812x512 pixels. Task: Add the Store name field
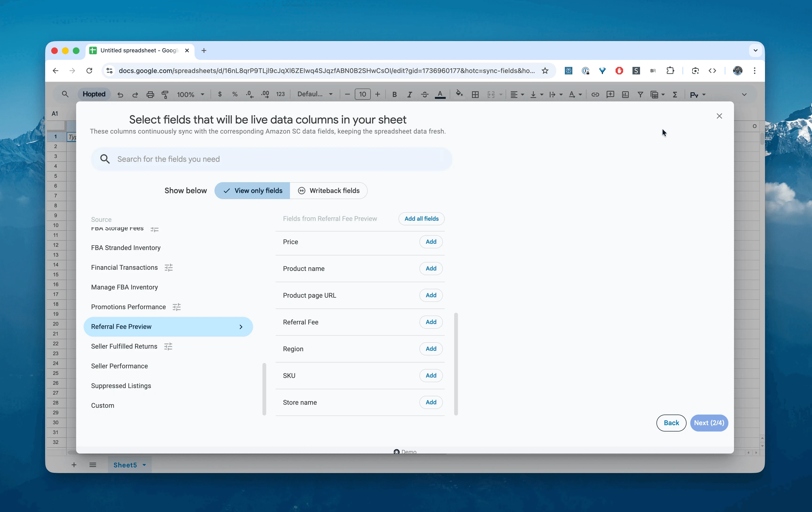[x=431, y=402]
